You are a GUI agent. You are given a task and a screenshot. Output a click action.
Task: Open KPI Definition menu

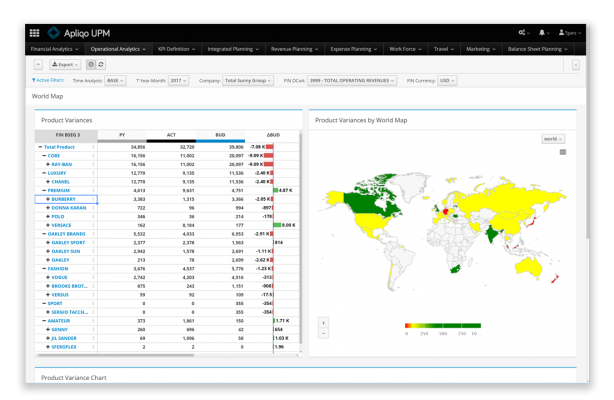coord(176,49)
